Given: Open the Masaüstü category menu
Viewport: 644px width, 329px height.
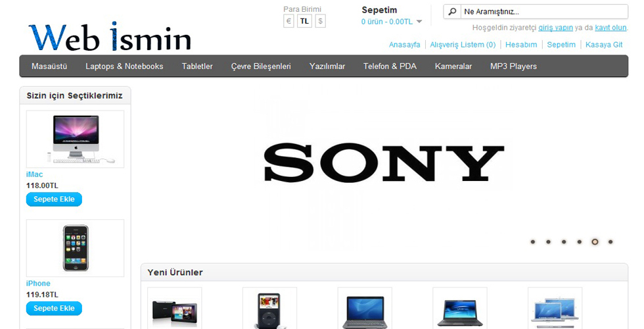Looking at the screenshot, I should 49,66.
